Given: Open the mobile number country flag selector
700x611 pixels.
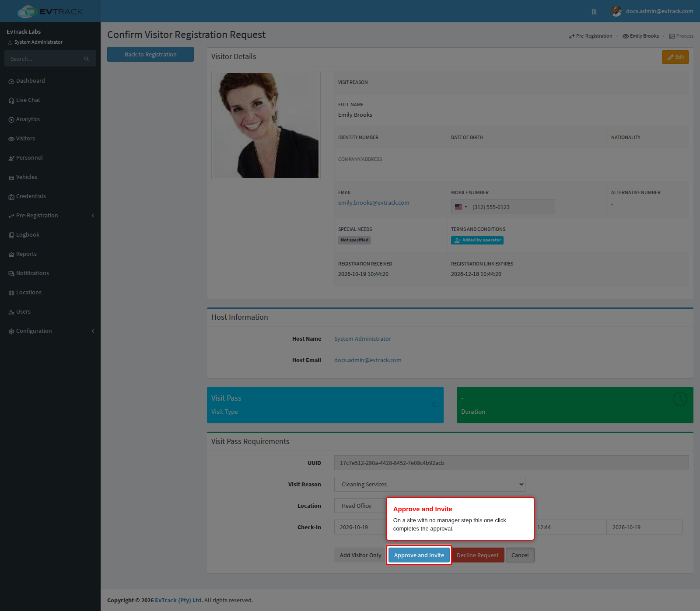Looking at the screenshot, I should coord(461,207).
